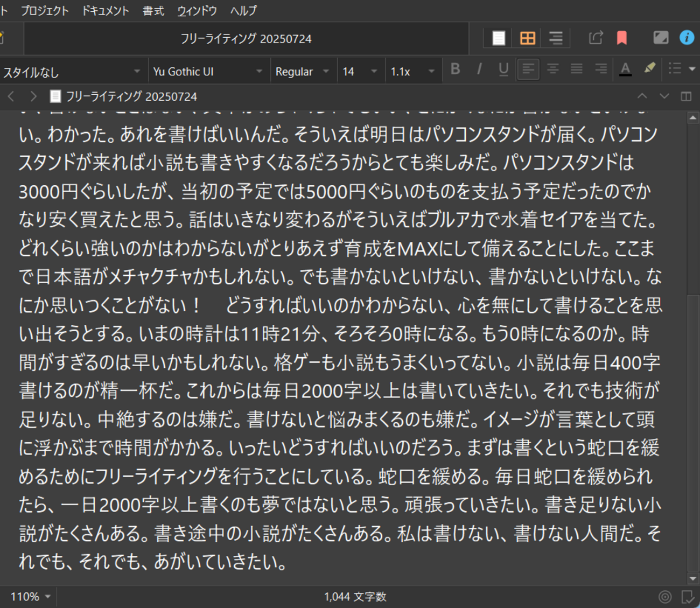
Task: Click the 1,044 文字数 word count
Action: tap(355, 597)
